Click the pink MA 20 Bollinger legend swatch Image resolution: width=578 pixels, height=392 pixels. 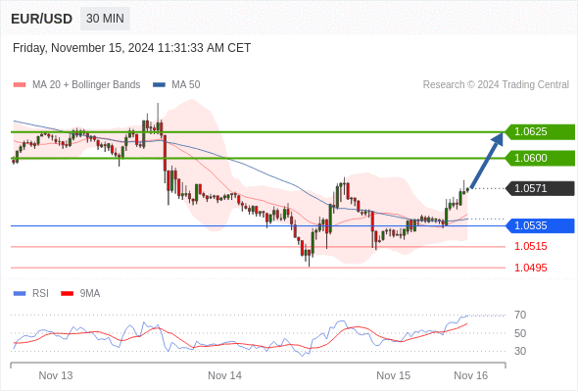coord(20,85)
